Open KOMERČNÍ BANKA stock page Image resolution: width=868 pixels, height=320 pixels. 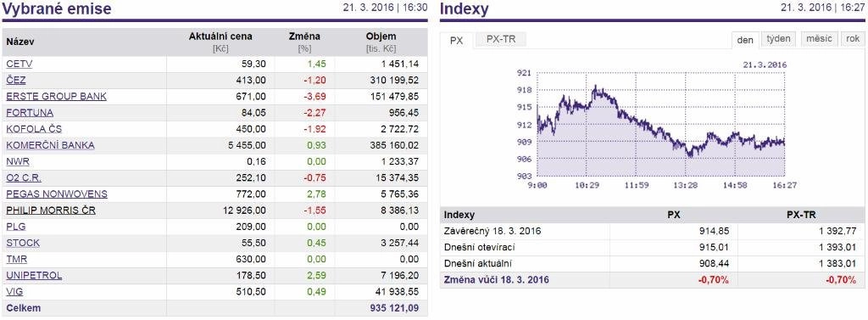click(50, 145)
